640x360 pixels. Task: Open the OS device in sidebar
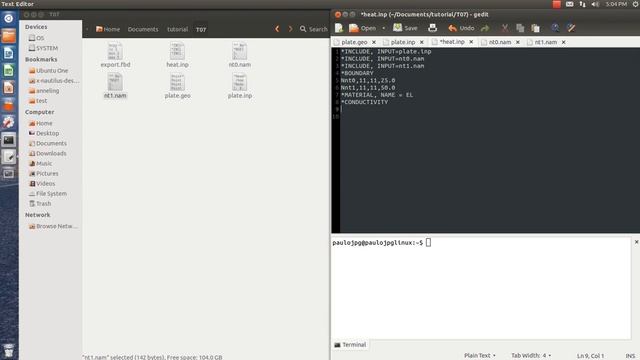coord(36,38)
